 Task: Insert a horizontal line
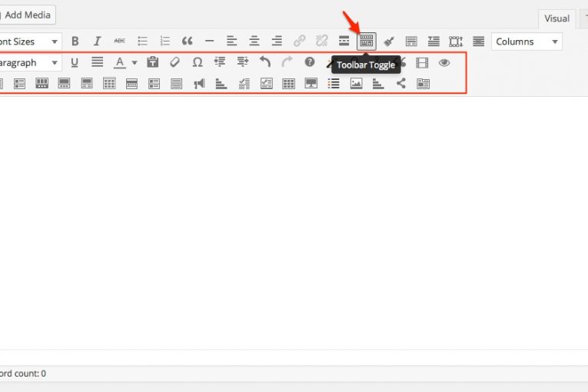pyautogui.click(x=210, y=41)
